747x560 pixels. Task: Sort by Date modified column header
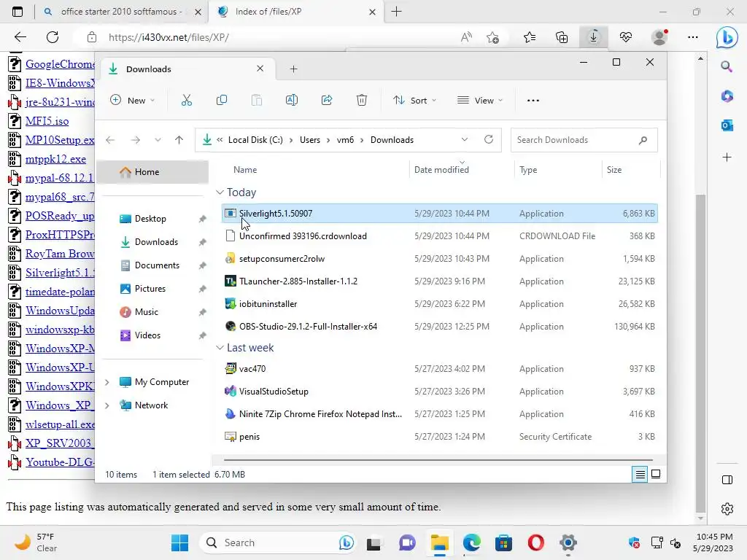click(441, 170)
